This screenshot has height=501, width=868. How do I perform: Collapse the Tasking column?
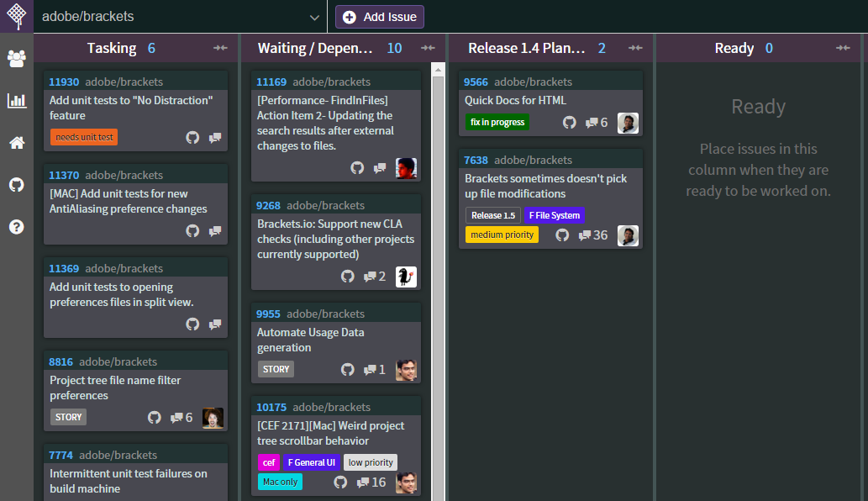click(220, 48)
